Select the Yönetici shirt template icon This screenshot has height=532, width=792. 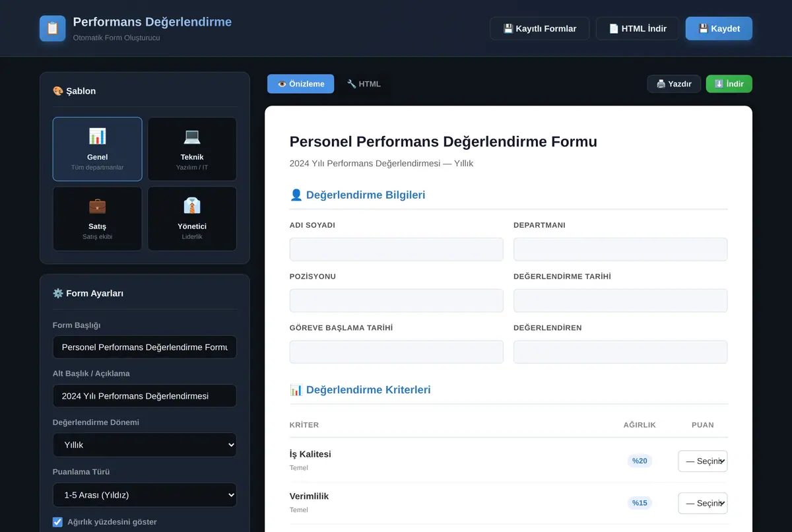pos(192,206)
